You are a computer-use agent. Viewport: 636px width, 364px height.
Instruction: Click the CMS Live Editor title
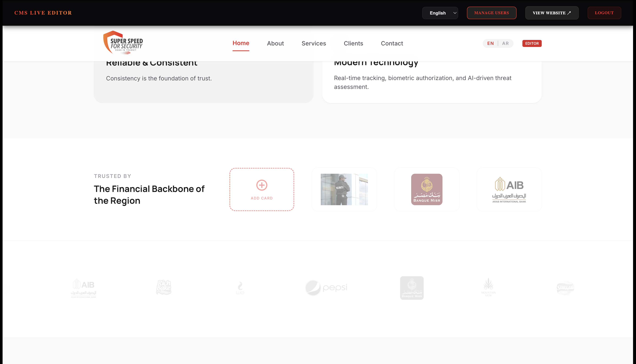click(43, 13)
